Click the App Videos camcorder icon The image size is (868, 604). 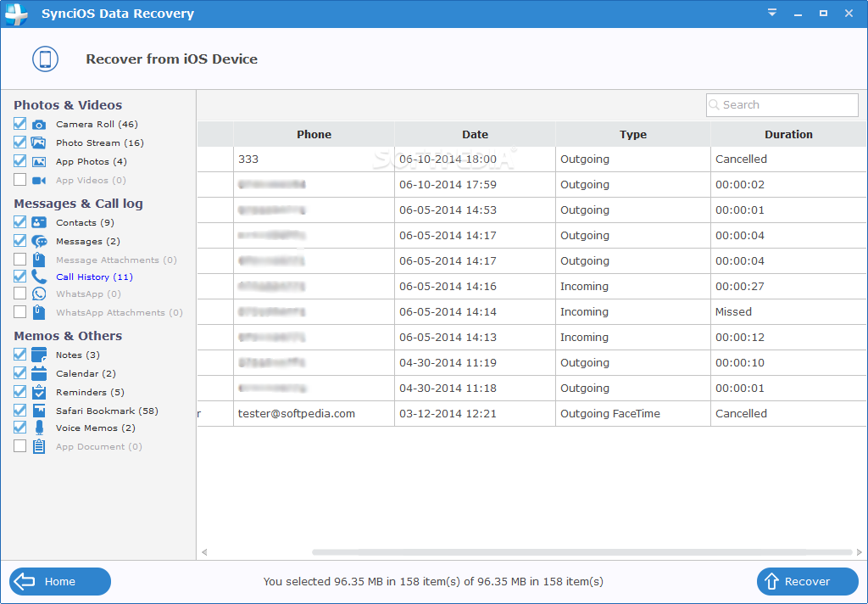click(39, 181)
